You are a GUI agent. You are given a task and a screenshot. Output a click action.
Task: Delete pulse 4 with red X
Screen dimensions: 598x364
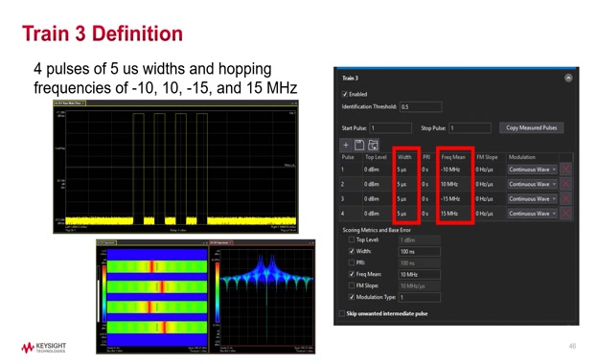coord(565,214)
